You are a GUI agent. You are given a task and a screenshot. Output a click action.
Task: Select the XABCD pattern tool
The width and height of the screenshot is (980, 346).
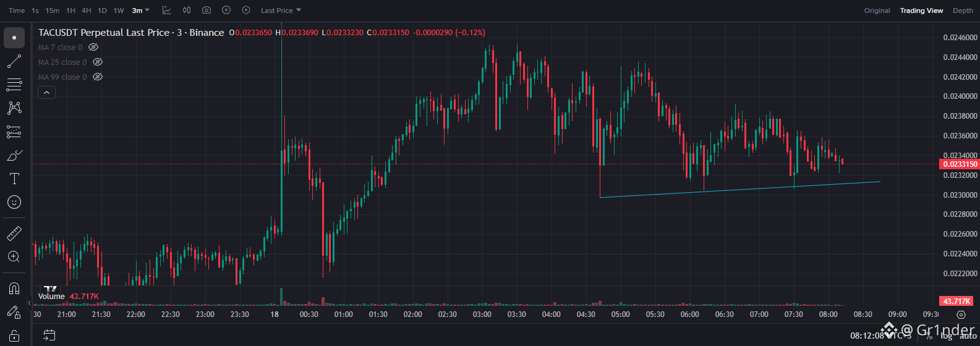14,108
